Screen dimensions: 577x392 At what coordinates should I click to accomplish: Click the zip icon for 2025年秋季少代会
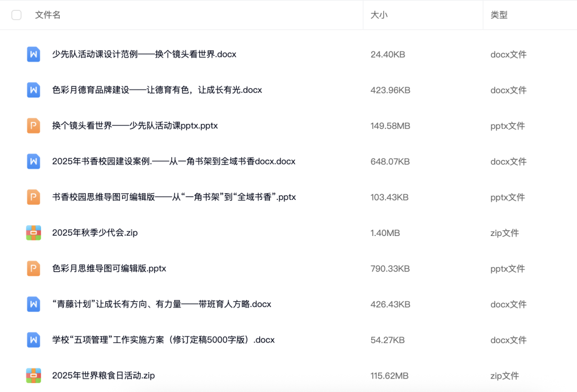tap(33, 233)
